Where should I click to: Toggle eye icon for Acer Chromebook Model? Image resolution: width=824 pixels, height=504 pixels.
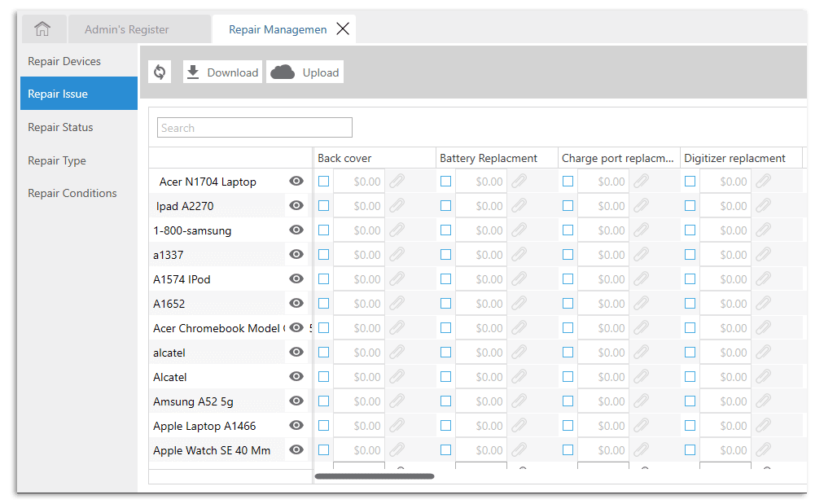(296, 327)
